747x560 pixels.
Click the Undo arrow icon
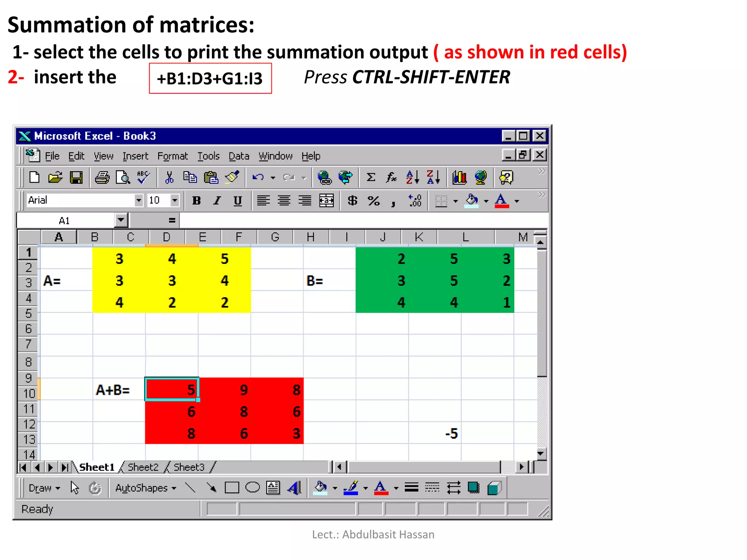pyautogui.click(x=258, y=178)
